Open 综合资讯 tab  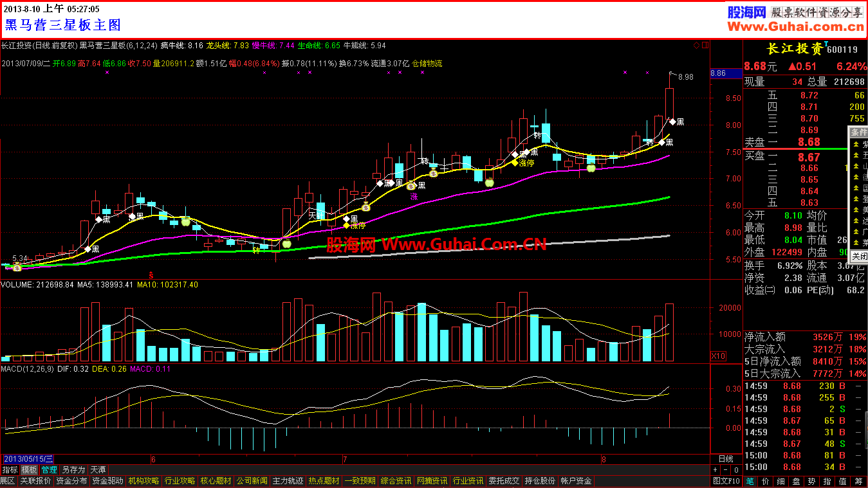click(396, 481)
